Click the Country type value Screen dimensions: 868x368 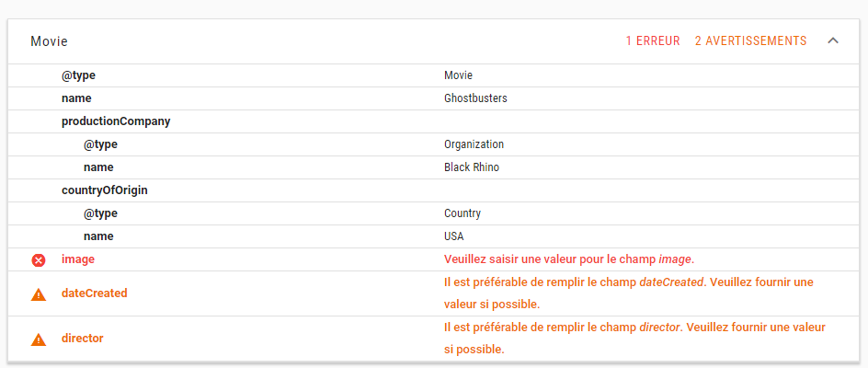[x=462, y=213]
